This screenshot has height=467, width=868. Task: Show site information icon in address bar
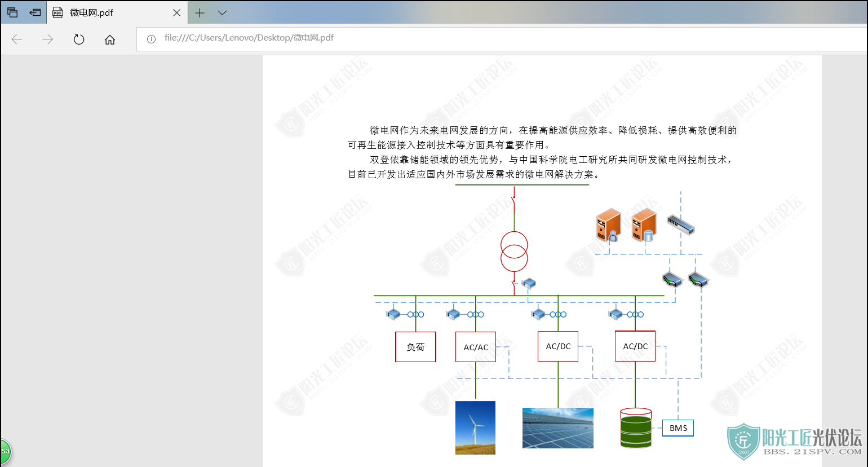pos(151,39)
